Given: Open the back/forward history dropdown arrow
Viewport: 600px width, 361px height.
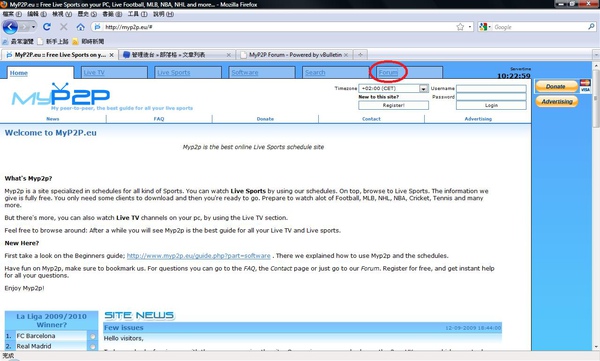Looking at the screenshot, I should coord(33,27).
